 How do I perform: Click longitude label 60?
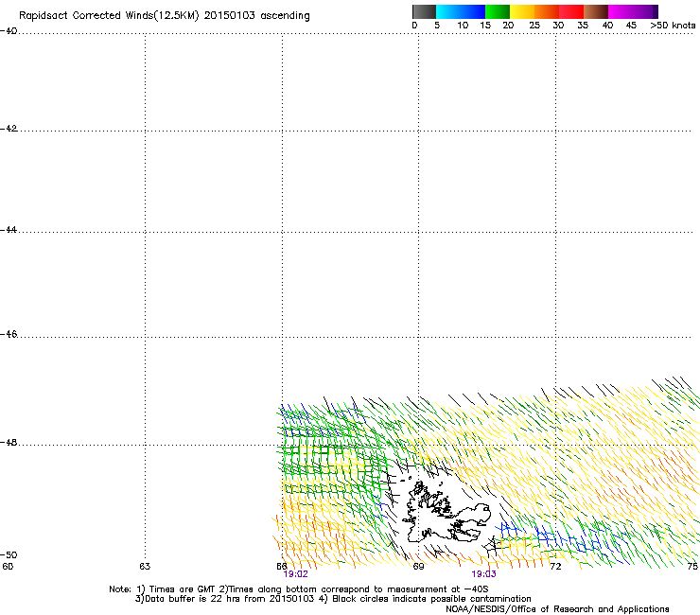point(8,567)
